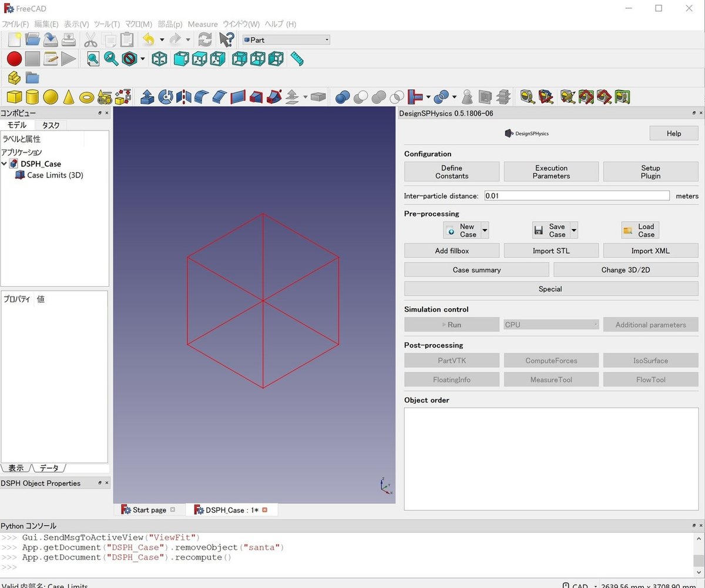Click the Extrude tool icon

pyautogui.click(x=148, y=97)
